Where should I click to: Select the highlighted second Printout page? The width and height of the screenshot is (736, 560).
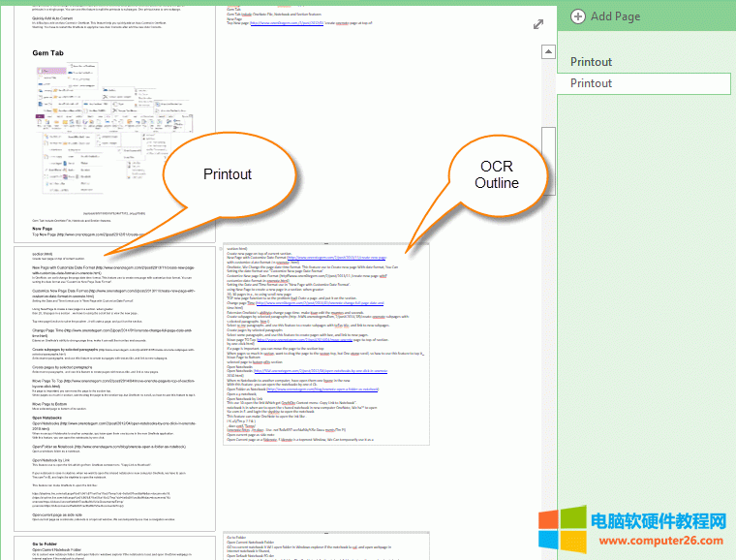591,83
